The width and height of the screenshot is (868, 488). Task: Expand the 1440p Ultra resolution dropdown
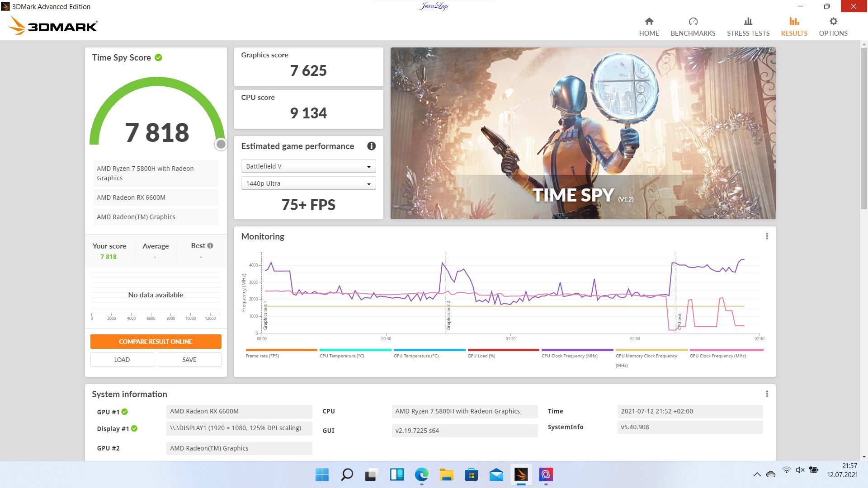click(x=368, y=183)
